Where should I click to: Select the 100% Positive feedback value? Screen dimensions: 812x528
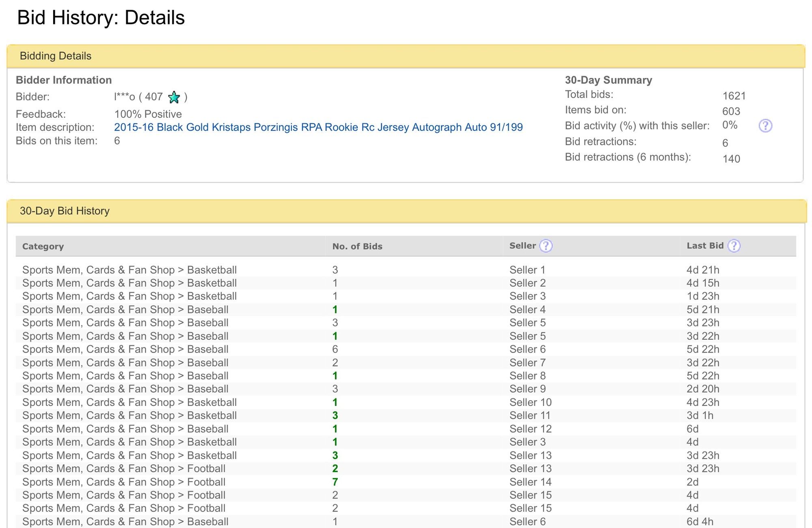(x=148, y=114)
